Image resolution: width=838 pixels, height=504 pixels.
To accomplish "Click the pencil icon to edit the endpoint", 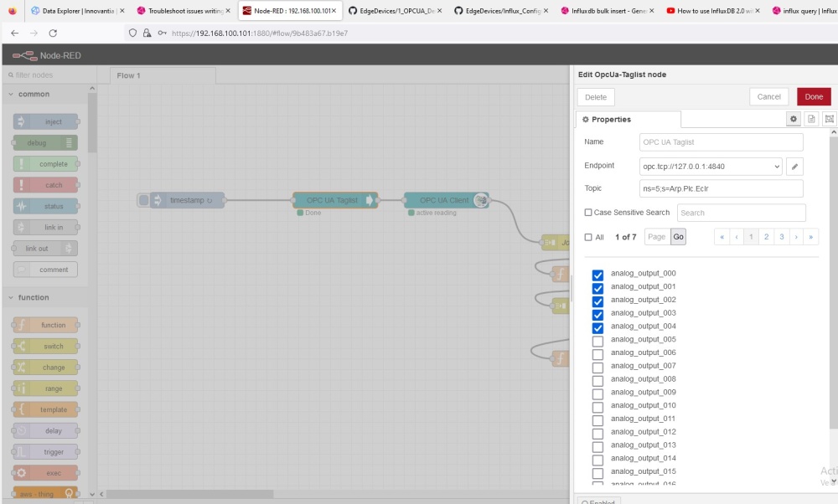I will coord(794,167).
